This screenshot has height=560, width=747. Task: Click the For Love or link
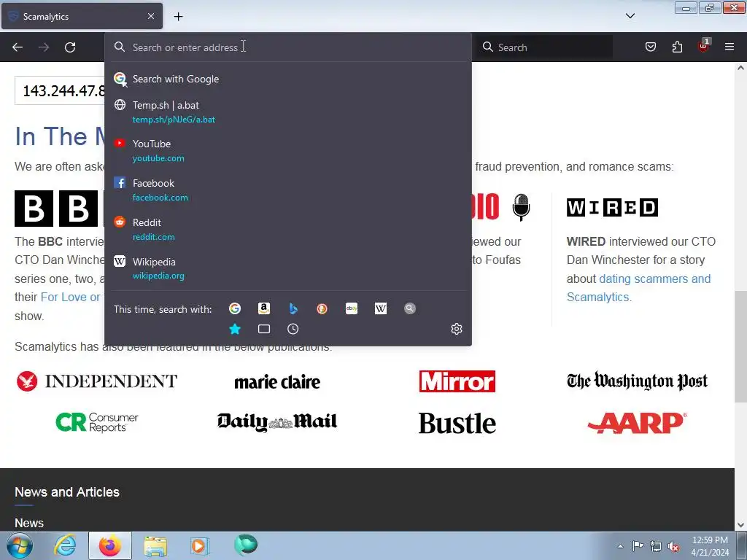click(x=71, y=297)
